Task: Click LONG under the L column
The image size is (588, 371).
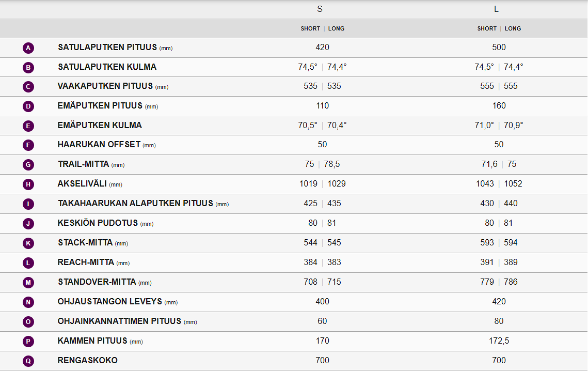Action: pyautogui.click(x=513, y=28)
